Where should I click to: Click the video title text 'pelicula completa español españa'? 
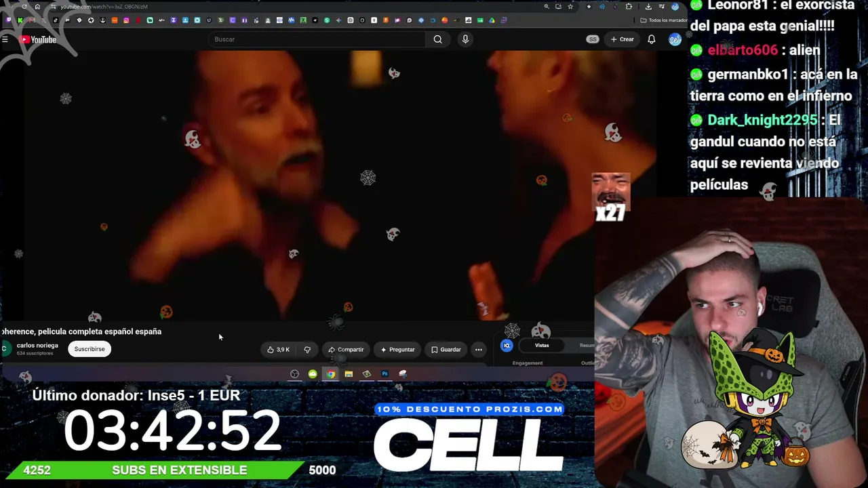point(100,331)
